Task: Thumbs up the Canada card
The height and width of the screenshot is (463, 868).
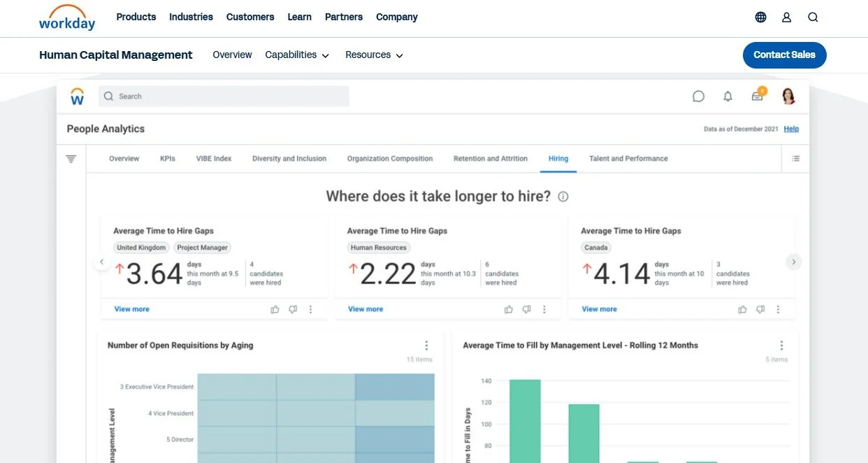Action: click(742, 309)
